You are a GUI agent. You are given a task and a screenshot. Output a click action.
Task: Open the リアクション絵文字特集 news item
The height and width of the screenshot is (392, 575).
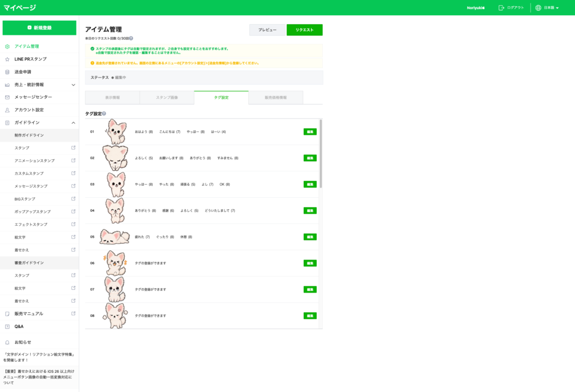(x=39, y=357)
